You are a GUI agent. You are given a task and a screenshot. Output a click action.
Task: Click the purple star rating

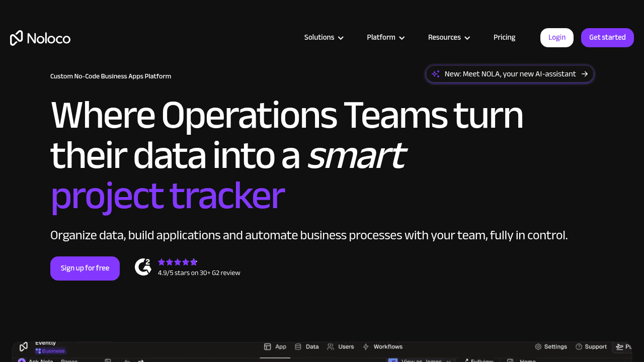coord(178,262)
